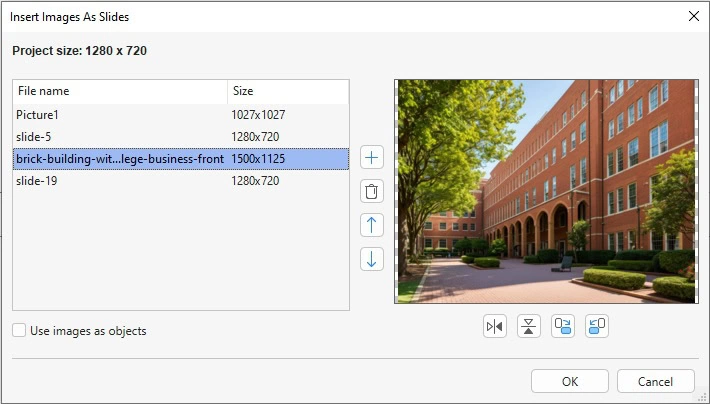Select the brick-building image row
Screen dimensions: 710x404
click(120, 159)
